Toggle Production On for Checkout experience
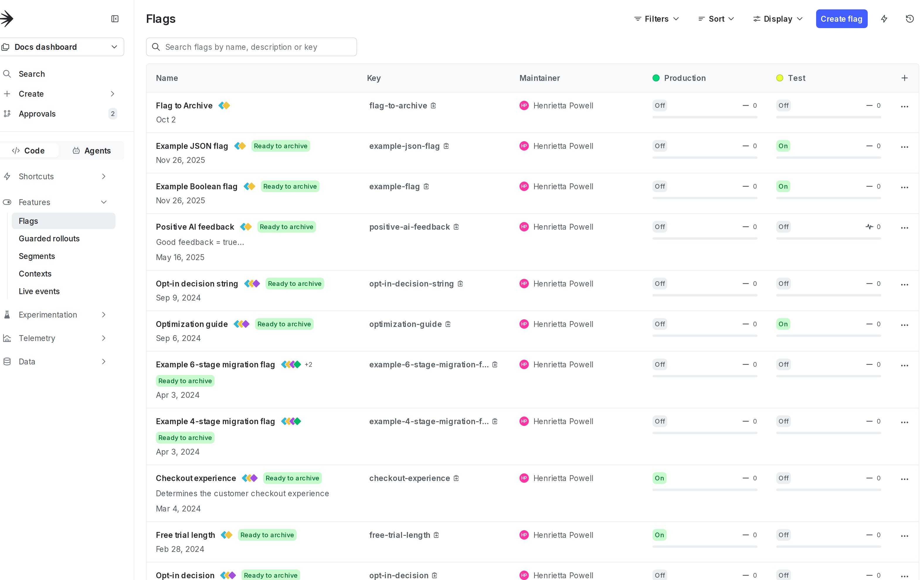 pos(659,478)
